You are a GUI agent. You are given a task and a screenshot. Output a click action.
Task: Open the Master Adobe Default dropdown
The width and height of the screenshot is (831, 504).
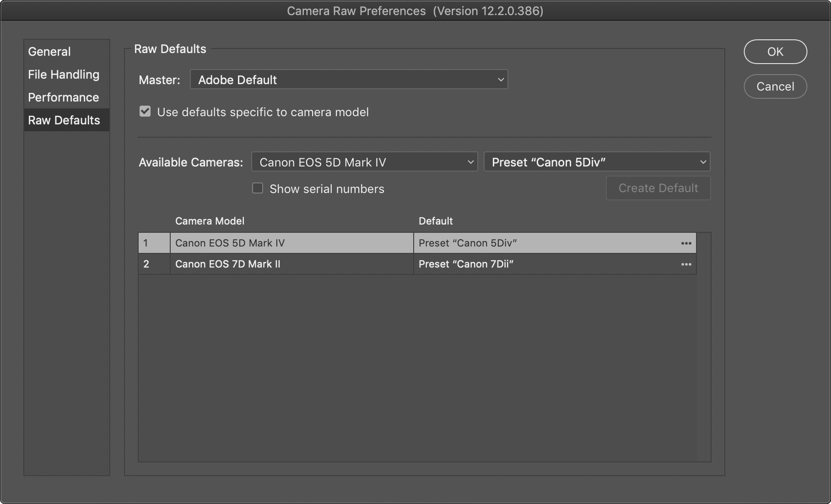pos(349,80)
